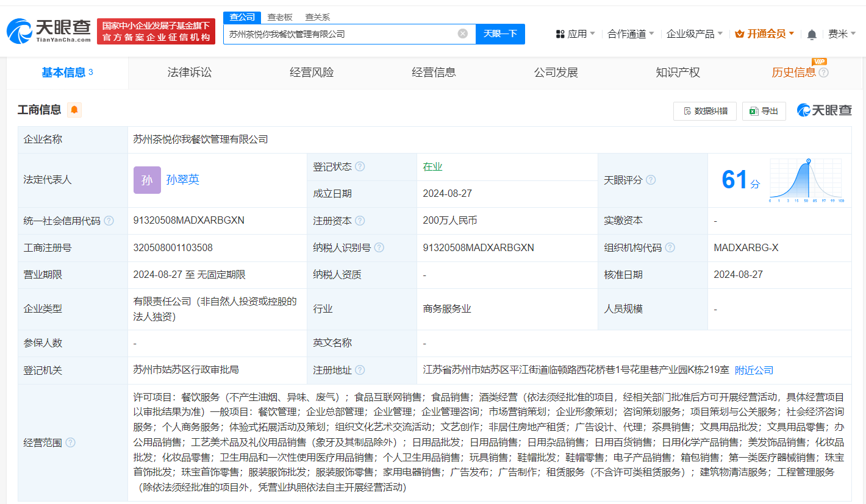Select the 查老板 search tab
Screen dimensions: 866x504
tap(280, 17)
